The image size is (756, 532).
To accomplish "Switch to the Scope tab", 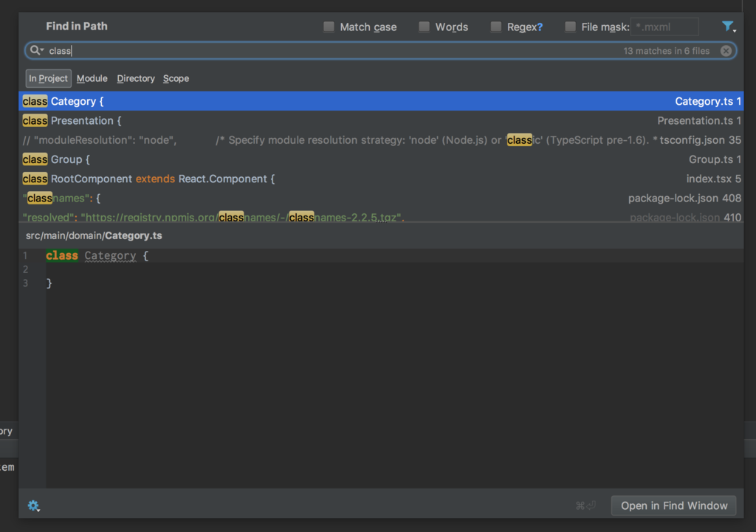I will point(176,78).
